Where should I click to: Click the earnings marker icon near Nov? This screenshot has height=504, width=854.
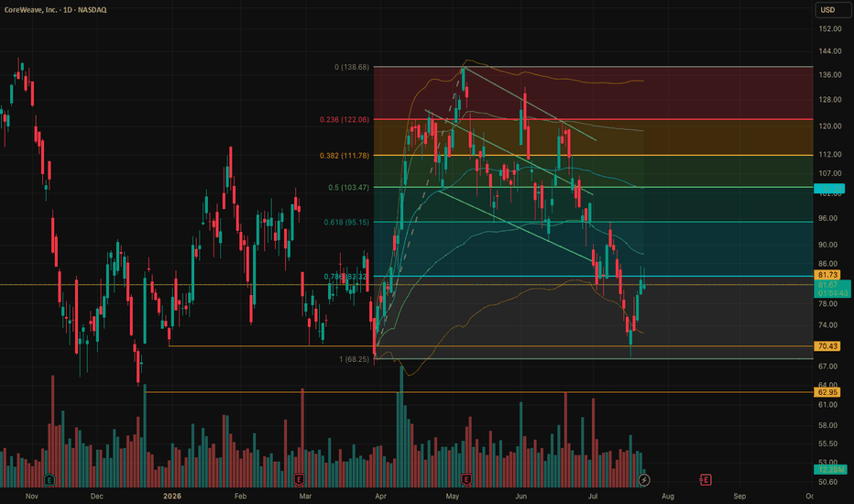[49, 480]
